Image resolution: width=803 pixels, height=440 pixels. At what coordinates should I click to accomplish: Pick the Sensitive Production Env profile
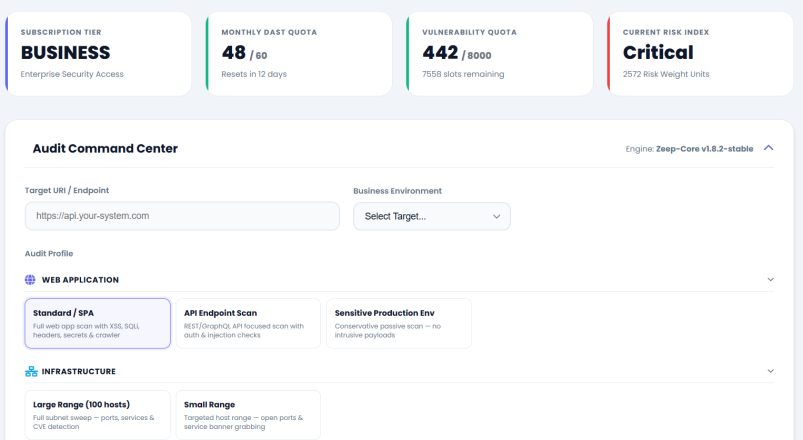[x=399, y=323]
